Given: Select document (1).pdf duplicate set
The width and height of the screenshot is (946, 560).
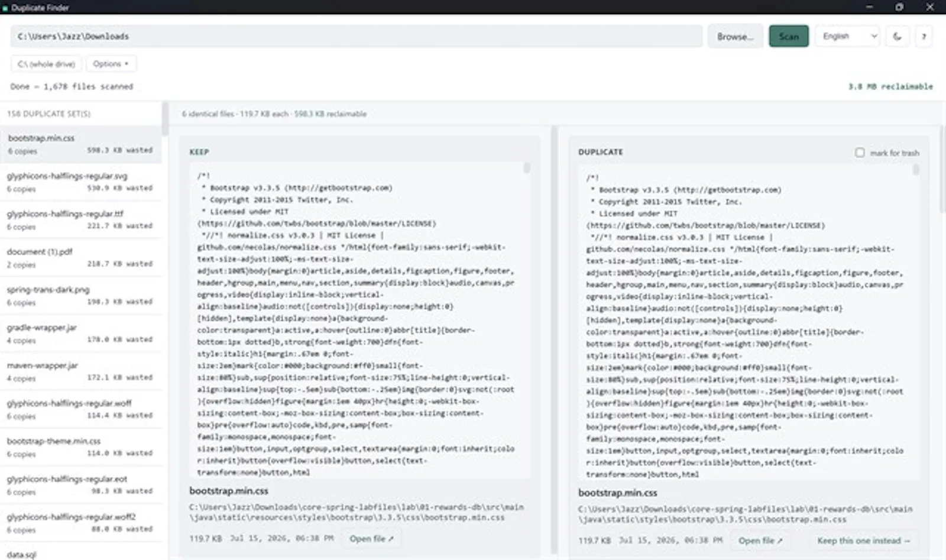Looking at the screenshot, I should [80, 258].
